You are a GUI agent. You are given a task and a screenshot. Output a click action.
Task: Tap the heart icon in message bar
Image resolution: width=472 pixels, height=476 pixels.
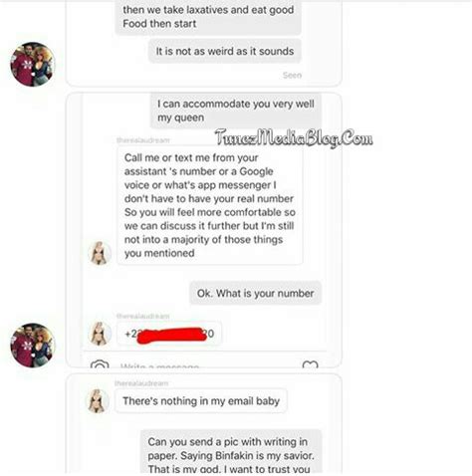(x=310, y=364)
